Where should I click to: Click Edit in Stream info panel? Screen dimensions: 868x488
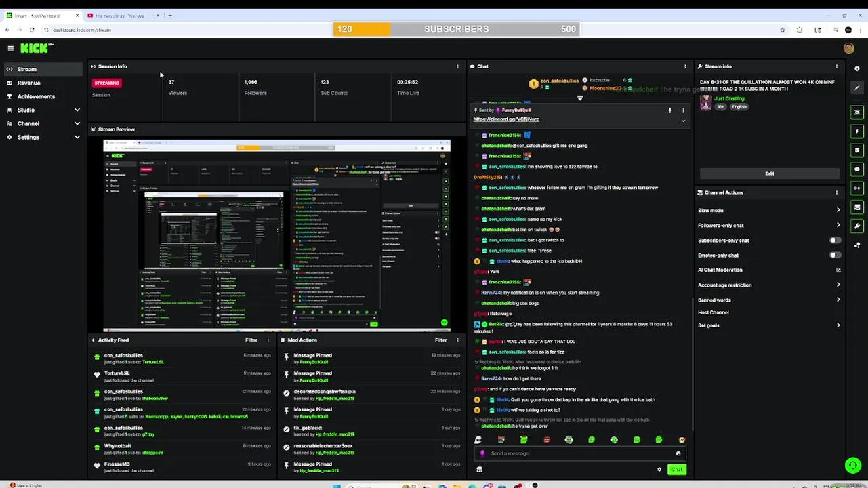tap(769, 174)
